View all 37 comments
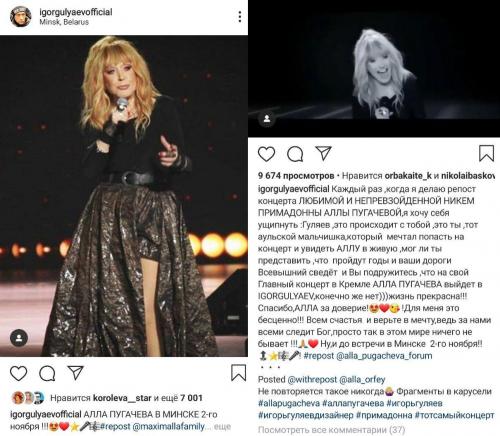 pyautogui.click(x=331, y=430)
